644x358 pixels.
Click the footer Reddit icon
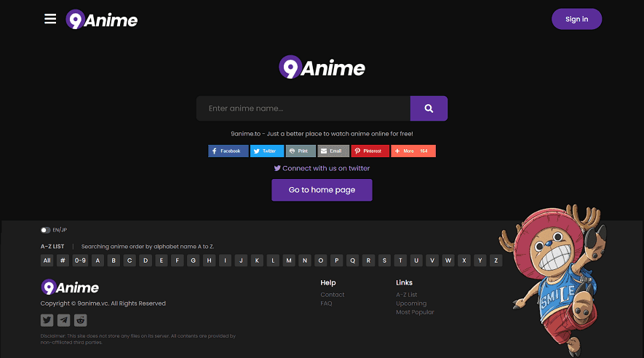tap(81, 320)
